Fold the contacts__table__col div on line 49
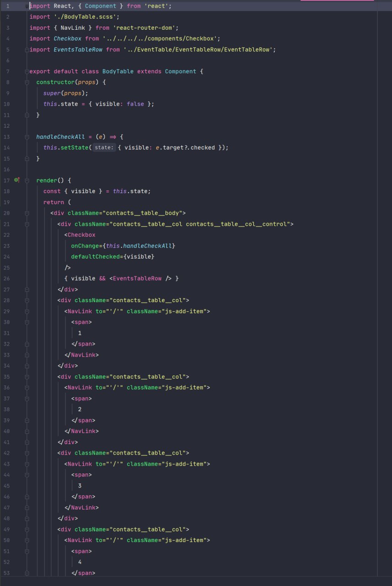Screen dimensions: 392x586 [x=27, y=529]
